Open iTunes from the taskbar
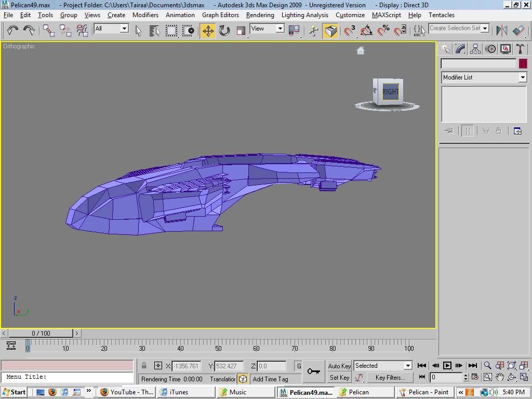The height and width of the screenshot is (399, 532). [x=186, y=392]
